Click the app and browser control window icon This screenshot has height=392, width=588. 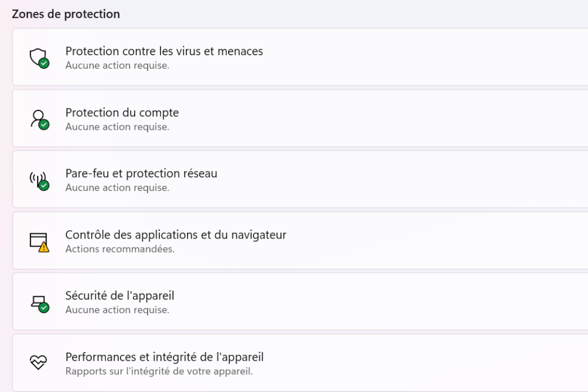click(38, 240)
